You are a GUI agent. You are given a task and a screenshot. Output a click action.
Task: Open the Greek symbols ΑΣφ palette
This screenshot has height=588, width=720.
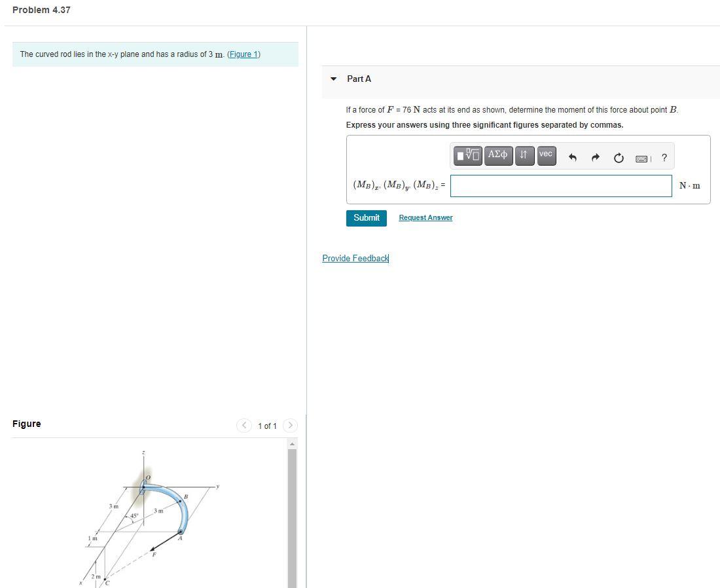[x=498, y=155]
